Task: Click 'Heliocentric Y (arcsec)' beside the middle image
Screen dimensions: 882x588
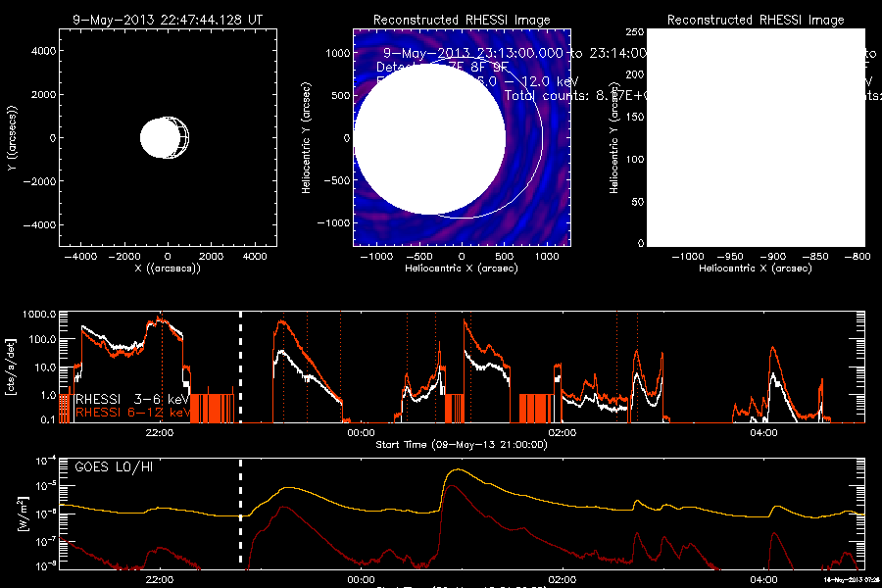Action: (x=306, y=138)
